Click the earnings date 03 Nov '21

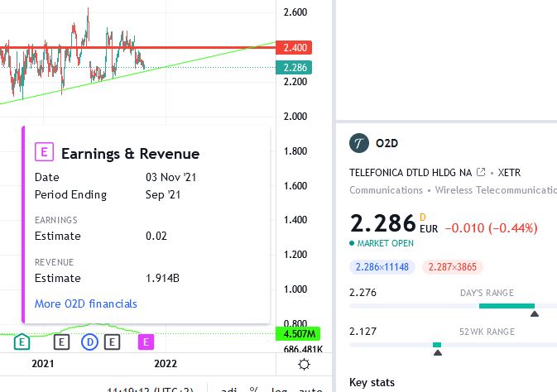(170, 177)
